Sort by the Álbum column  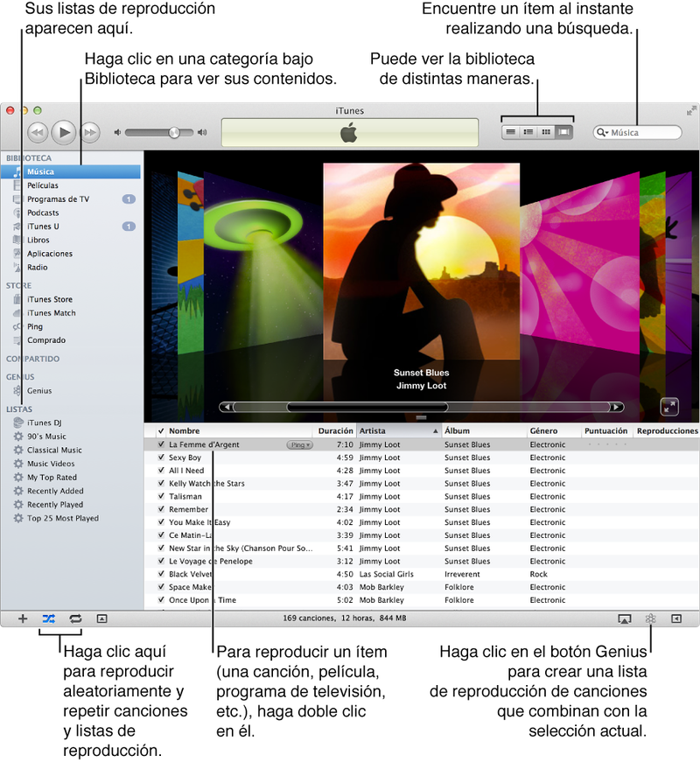pyautogui.click(x=484, y=430)
